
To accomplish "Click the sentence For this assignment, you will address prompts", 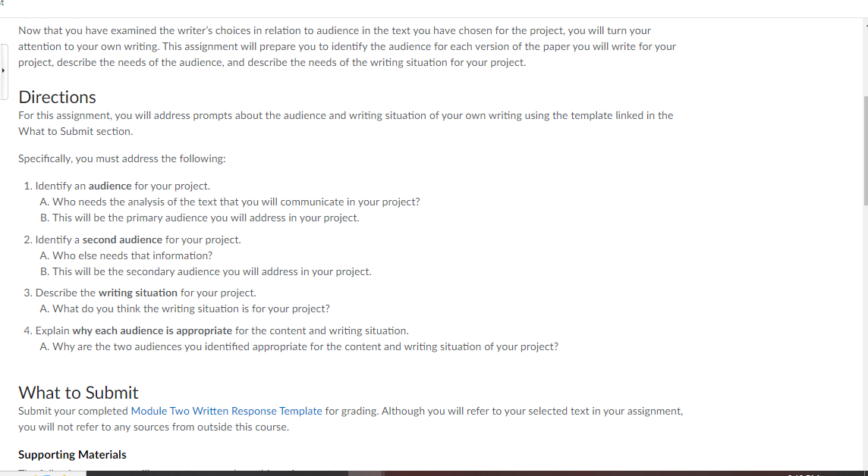I will click(345, 124).
